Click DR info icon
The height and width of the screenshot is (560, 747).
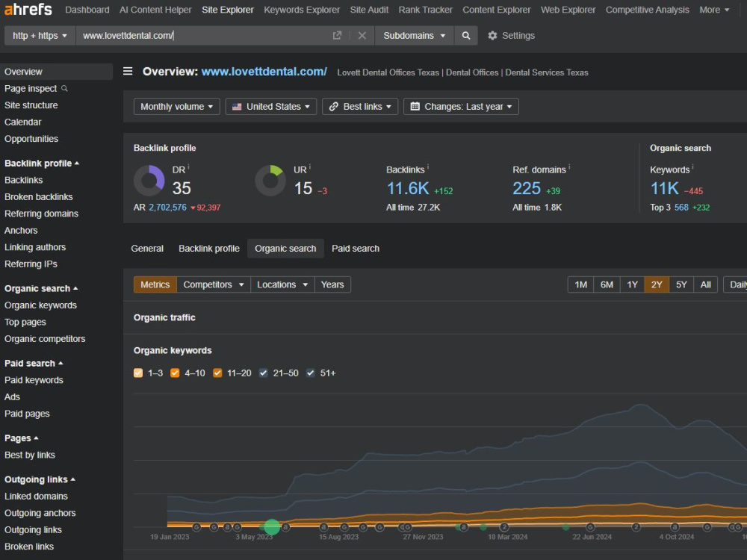tap(189, 167)
